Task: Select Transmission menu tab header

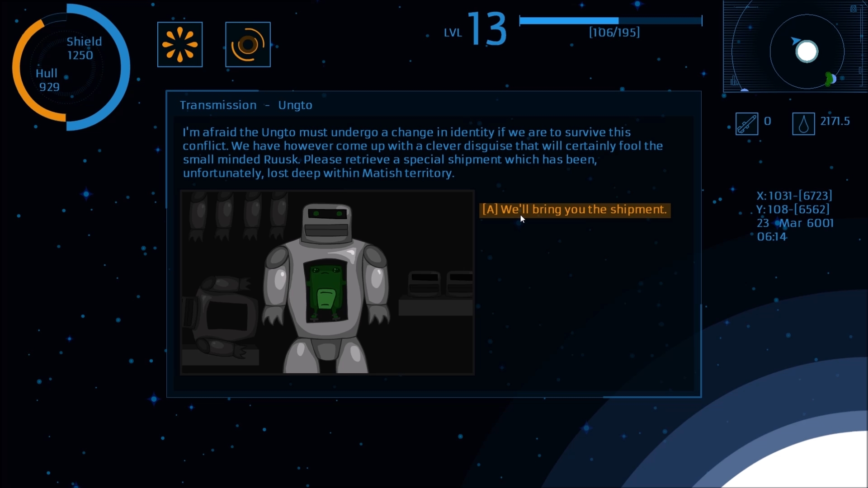Action: (217, 104)
